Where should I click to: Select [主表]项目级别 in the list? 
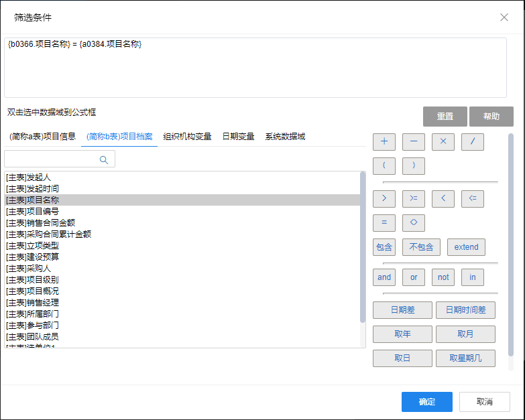point(182,279)
